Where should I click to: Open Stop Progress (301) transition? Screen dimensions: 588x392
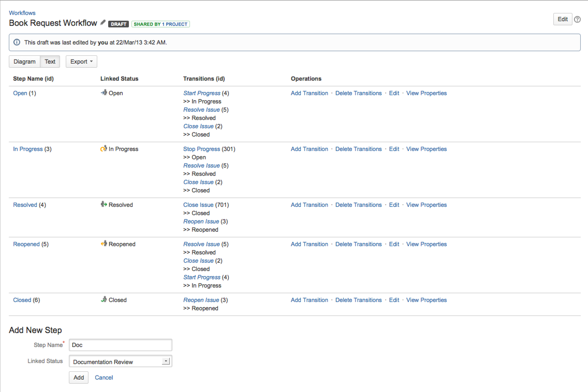(x=202, y=149)
